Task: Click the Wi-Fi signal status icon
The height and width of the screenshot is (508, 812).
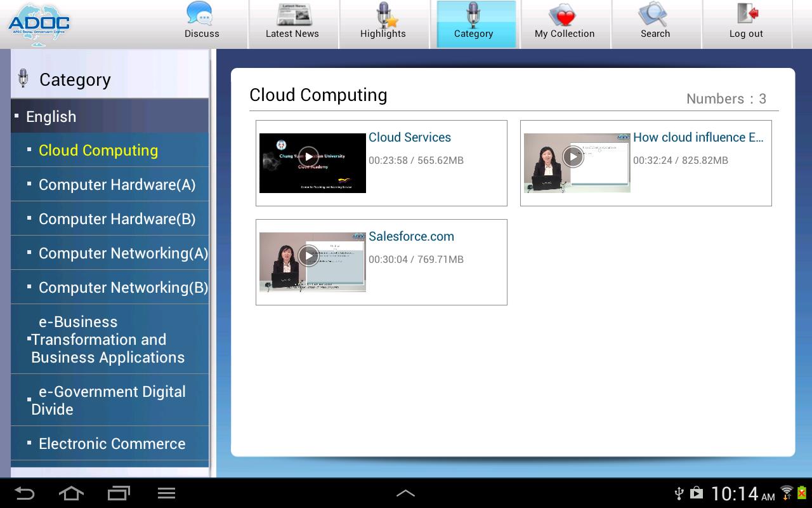Action: (787, 493)
